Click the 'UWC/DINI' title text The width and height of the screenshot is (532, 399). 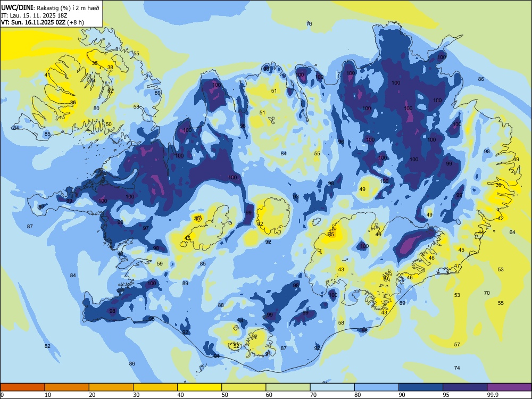coord(17,7)
